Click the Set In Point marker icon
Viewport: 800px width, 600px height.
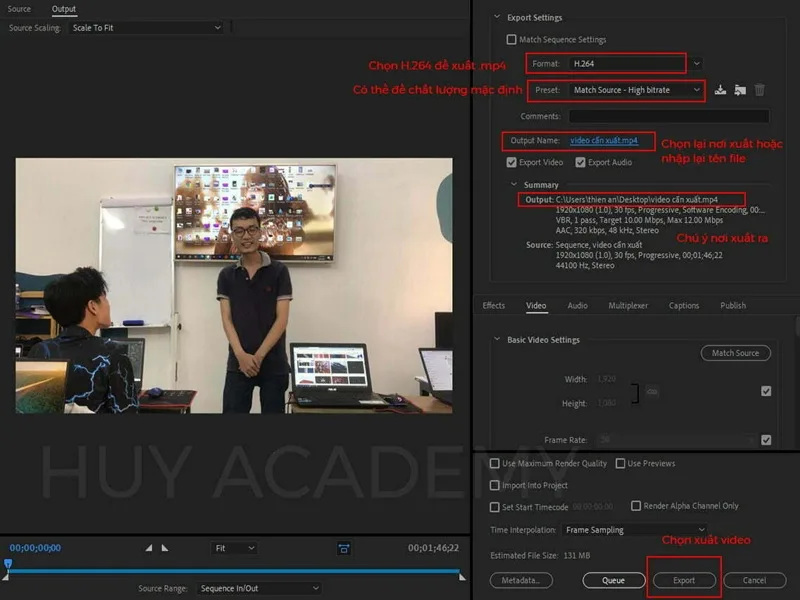pyautogui.click(x=148, y=548)
